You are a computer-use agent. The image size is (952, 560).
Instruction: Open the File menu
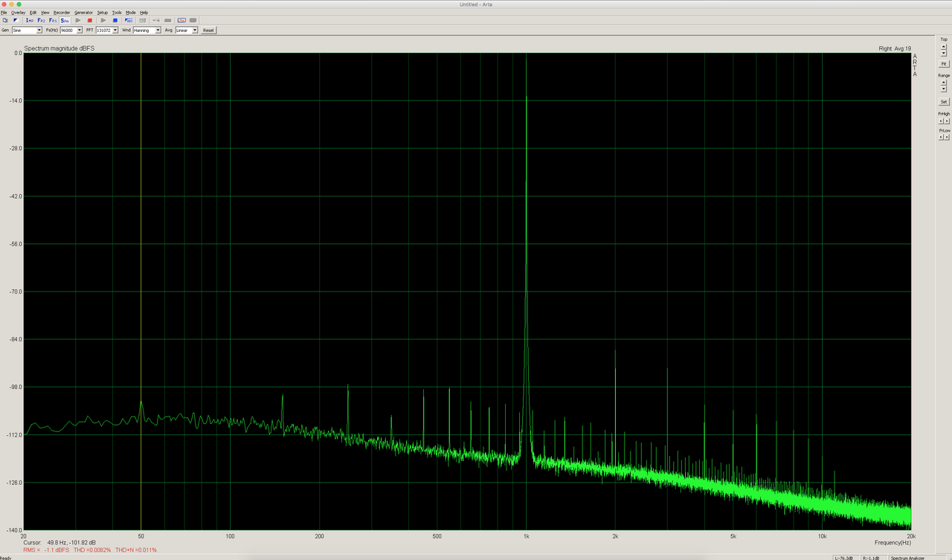(4, 13)
